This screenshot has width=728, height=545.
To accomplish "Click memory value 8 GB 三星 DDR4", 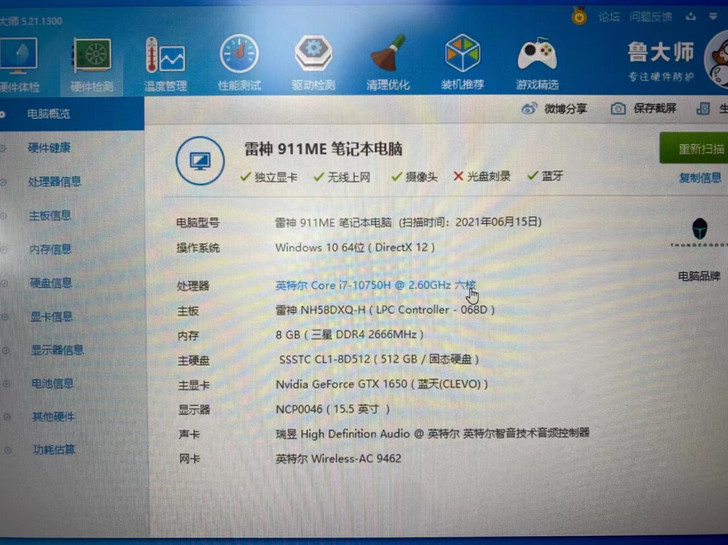I will pos(350,334).
